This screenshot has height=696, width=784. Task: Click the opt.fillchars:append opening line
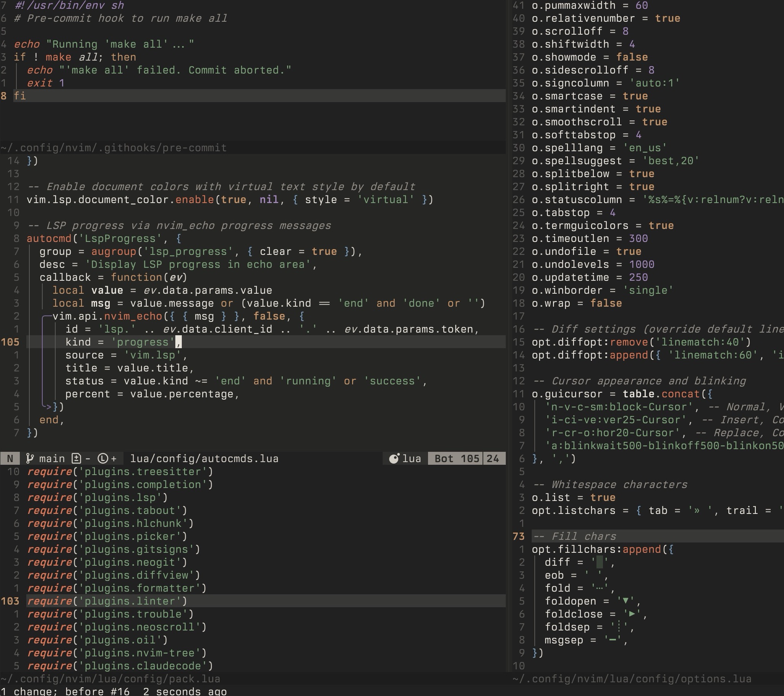(x=602, y=549)
